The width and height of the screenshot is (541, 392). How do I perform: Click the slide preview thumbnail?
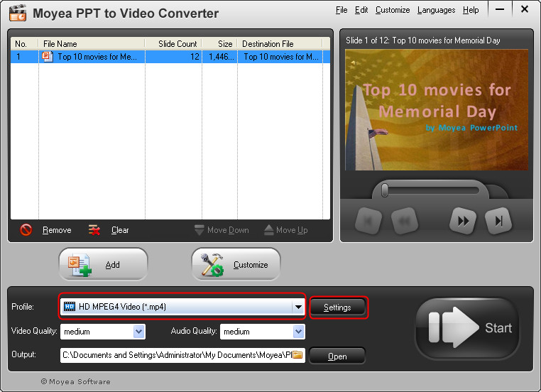point(437,110)
